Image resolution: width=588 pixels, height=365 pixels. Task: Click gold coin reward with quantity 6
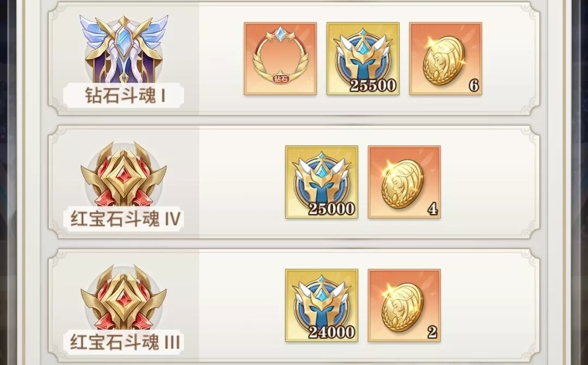[445, 58]
